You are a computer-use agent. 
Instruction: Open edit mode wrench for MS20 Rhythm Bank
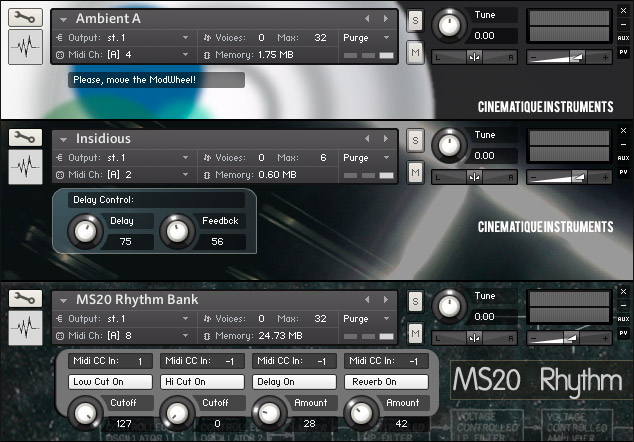(25, 298)
